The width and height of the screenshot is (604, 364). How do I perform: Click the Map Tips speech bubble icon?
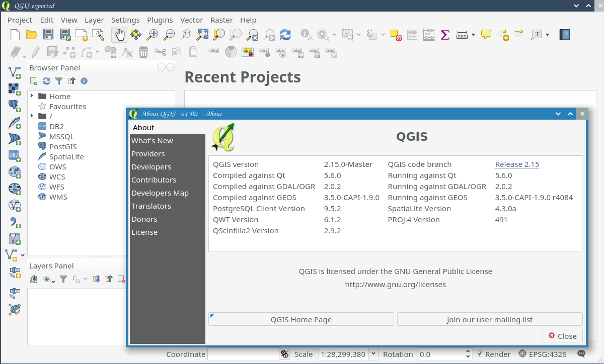pos(486,35)
